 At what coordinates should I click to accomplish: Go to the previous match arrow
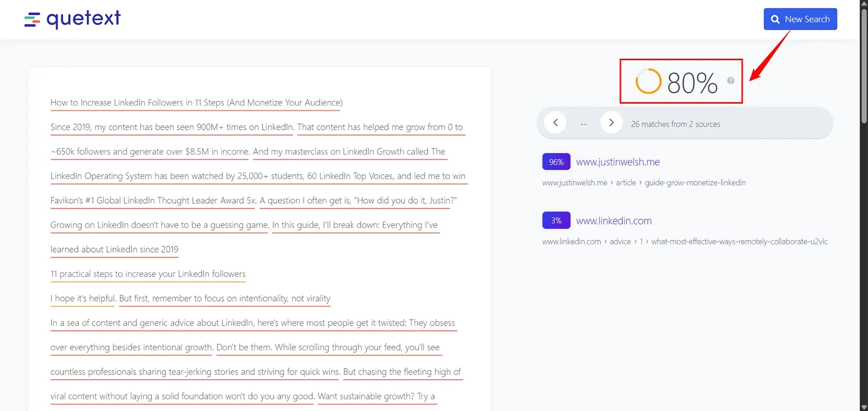(x=555, y=123)
